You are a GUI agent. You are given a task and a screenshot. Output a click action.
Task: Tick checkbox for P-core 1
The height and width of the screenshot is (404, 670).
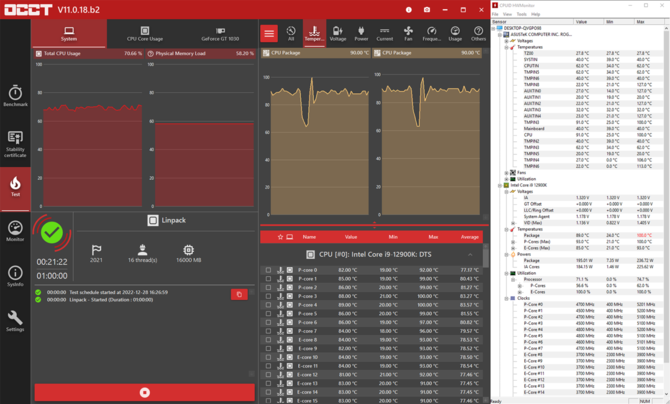(268, 279)
